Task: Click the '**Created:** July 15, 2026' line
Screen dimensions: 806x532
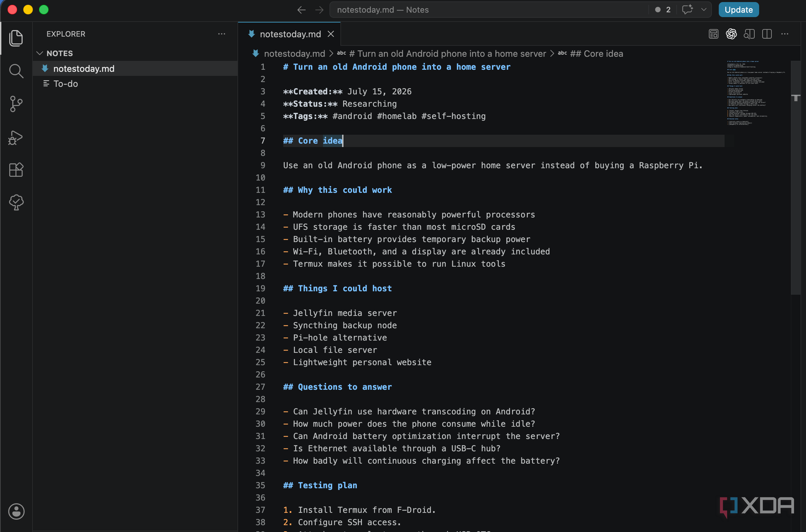Action: click(347, 92)
